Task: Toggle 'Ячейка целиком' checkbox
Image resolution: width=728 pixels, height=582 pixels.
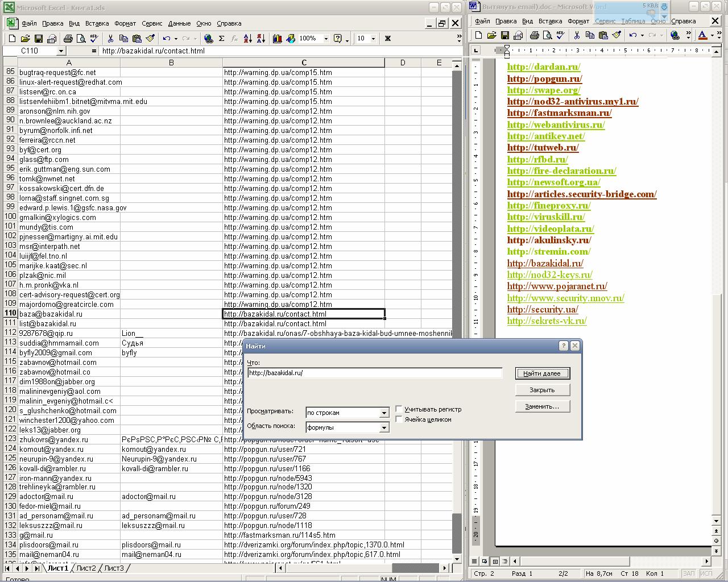Action: coord(399,419)
